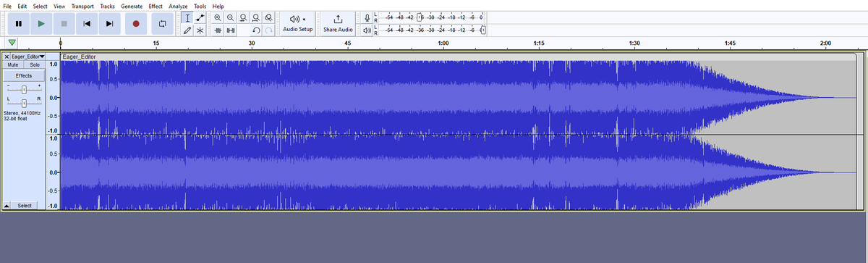This screenshot has height=263, width=868.
Task: Pause playback with the Pause button
Action: coord(18,24)
